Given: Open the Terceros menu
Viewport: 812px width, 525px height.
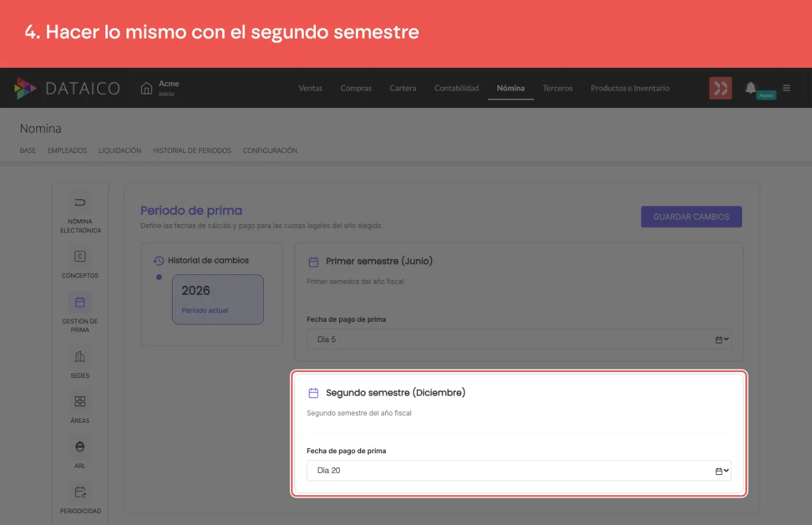Looking at the screenshot, I should 558,88.
